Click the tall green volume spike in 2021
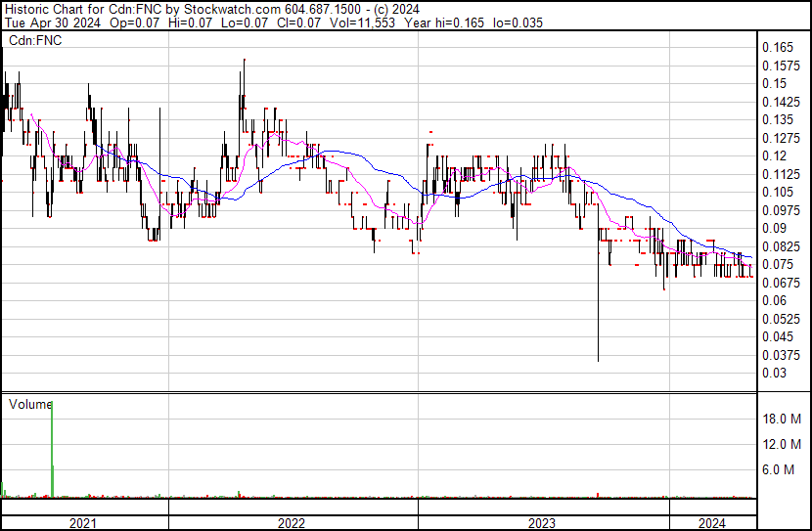Image resolution: width=812 pixels, height=531 pixels. point(51,450)
